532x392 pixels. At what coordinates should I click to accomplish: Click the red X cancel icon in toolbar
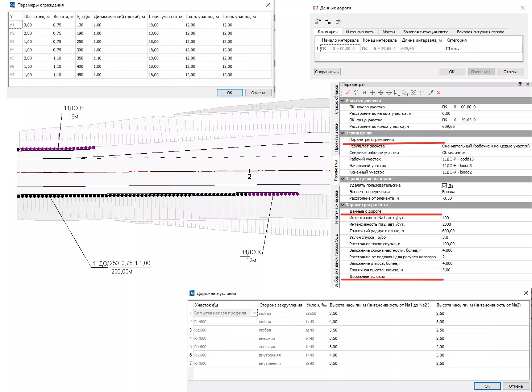pos(439,93)
